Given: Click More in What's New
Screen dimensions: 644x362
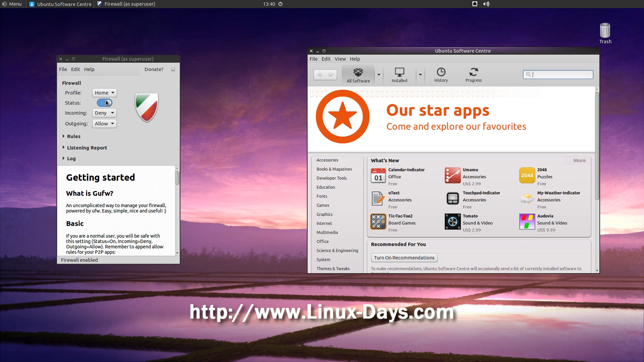Looking at the screenshot, I should 579,161.
